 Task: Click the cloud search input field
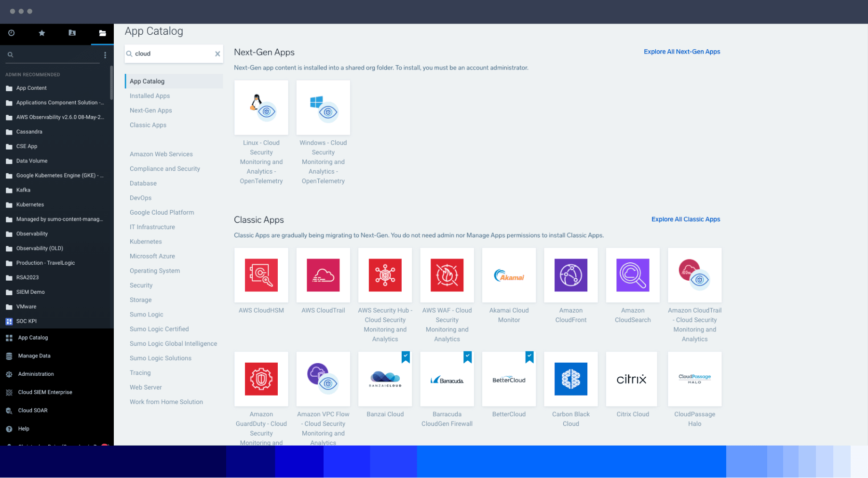click(174, 54)
